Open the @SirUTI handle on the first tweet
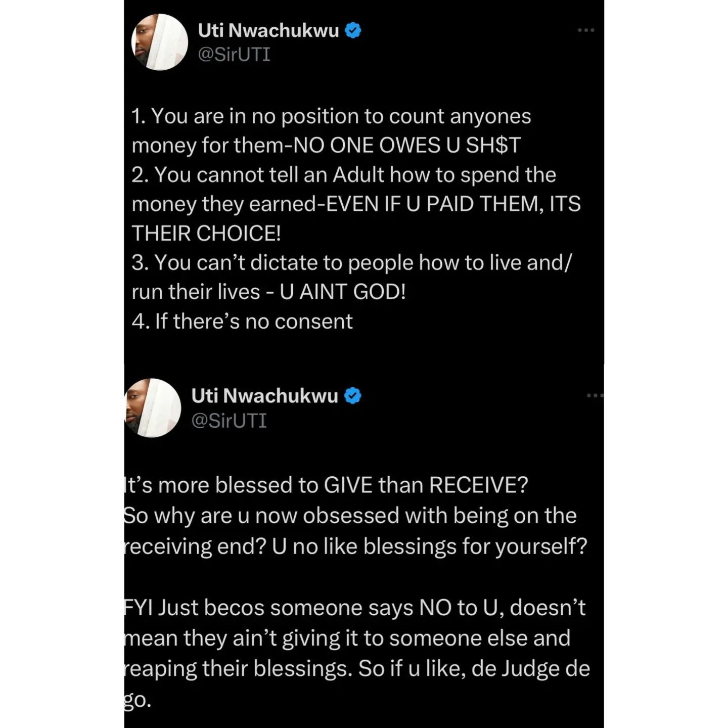Viewport: 728px width, 728px height. (x=234, y=55)
